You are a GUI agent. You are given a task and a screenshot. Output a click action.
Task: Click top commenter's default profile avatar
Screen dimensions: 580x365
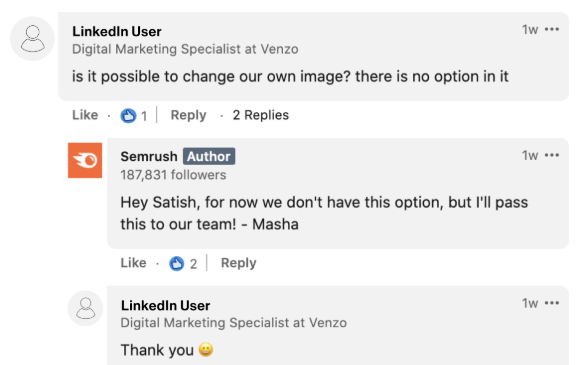32,38
